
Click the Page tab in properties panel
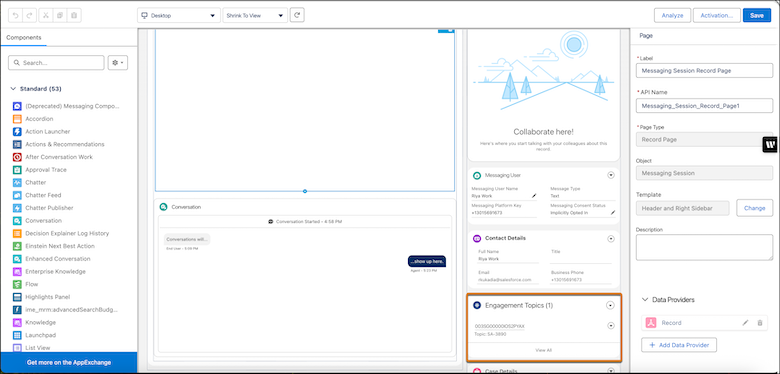tap(646, 36)
